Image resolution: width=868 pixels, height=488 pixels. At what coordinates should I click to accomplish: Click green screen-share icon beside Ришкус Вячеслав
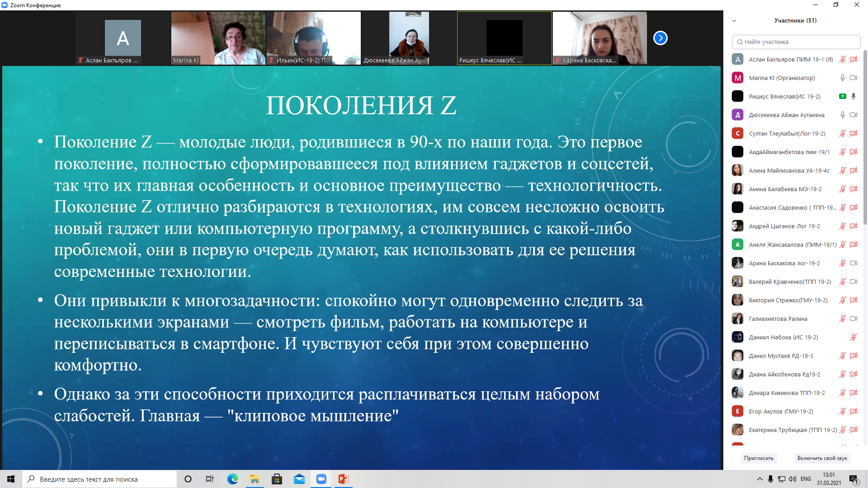[842, 96]
